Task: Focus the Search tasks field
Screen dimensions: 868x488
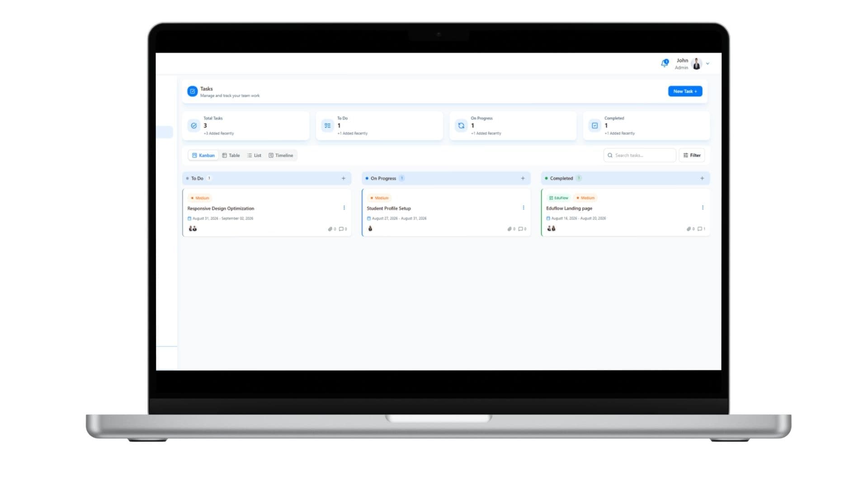Action: click(640, 155)
